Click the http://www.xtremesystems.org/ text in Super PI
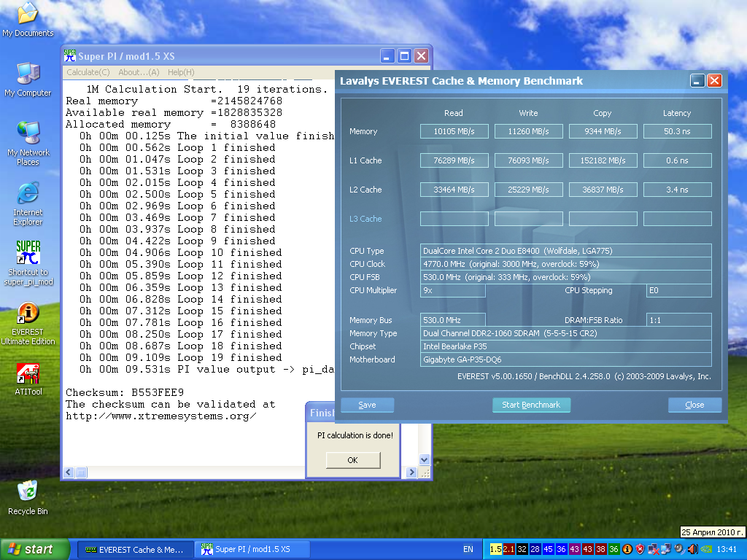The height and width of the screenshot is (560, 747). pos(161,416)
